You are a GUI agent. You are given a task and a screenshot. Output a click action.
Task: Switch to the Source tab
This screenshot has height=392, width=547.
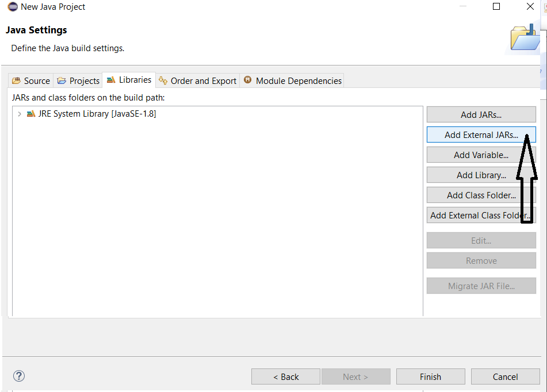(x=31, y=81)
